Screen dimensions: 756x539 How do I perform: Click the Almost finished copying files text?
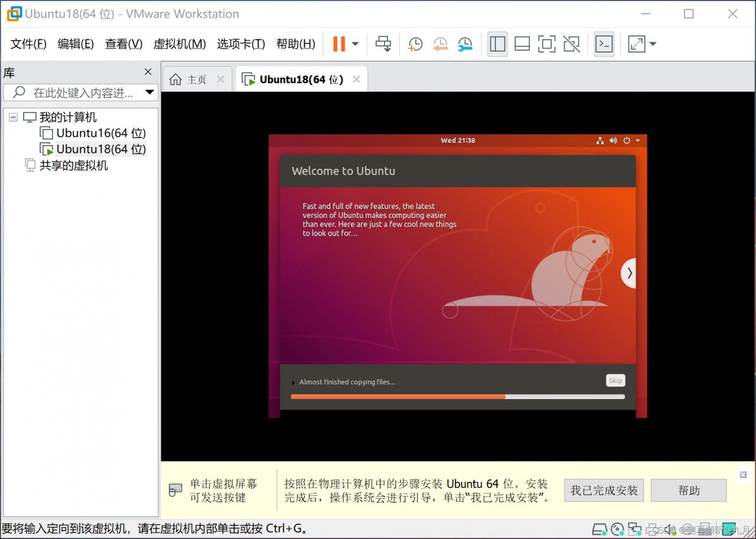(x=347, y=382)
